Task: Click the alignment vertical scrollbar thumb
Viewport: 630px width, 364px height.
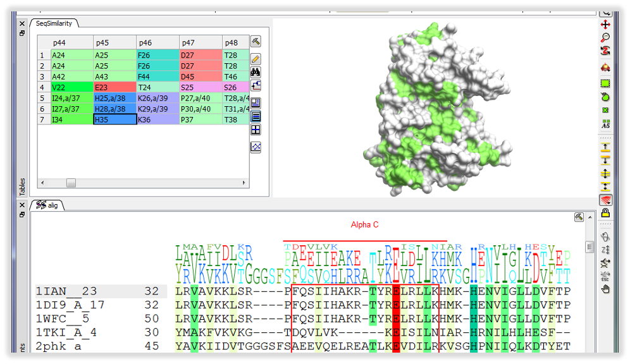Action: click(x=590, y=247)
